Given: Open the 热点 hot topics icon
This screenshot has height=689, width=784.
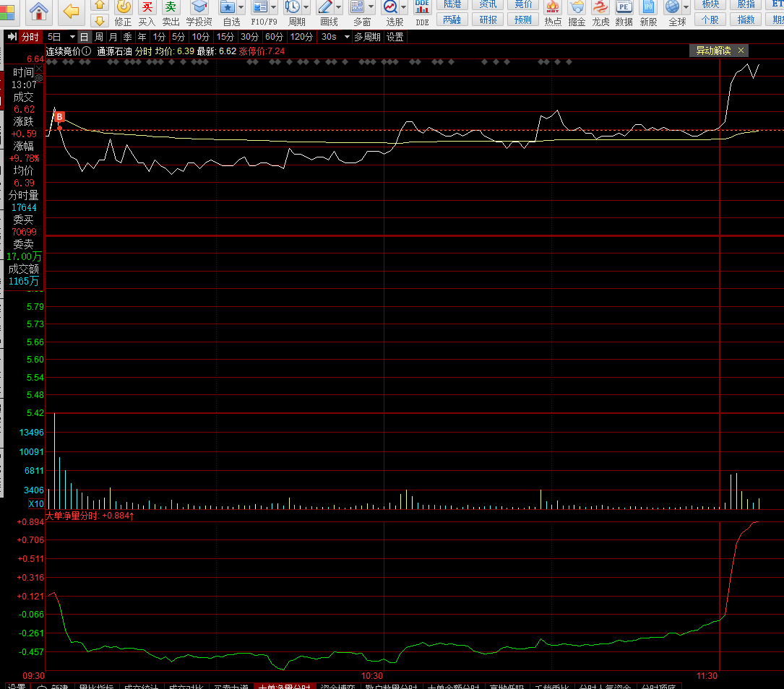Looking at the screenshot, I should (553, 13).
